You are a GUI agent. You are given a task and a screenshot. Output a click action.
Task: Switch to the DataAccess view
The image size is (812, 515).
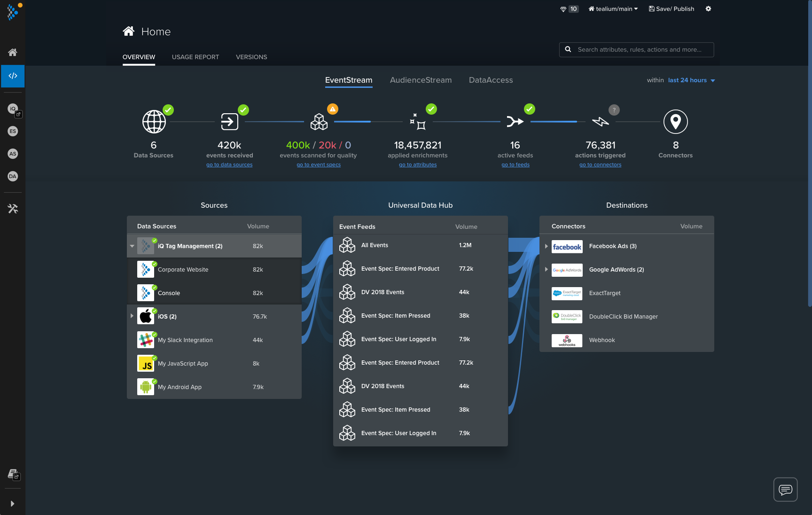tap(490, 80)
